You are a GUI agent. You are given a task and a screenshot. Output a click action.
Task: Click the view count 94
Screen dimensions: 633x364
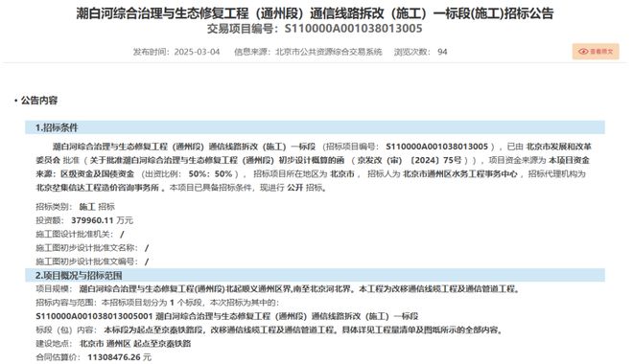coord(442,52)
